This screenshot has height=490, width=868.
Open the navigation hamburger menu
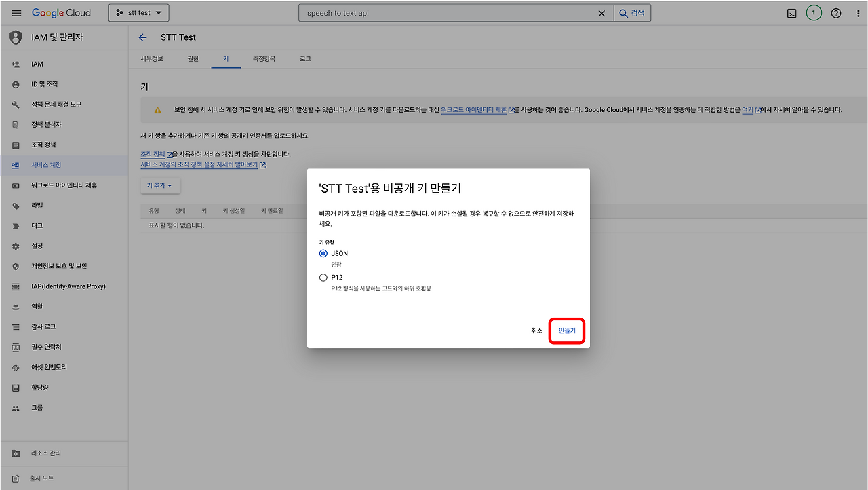(x=16, y=12)
